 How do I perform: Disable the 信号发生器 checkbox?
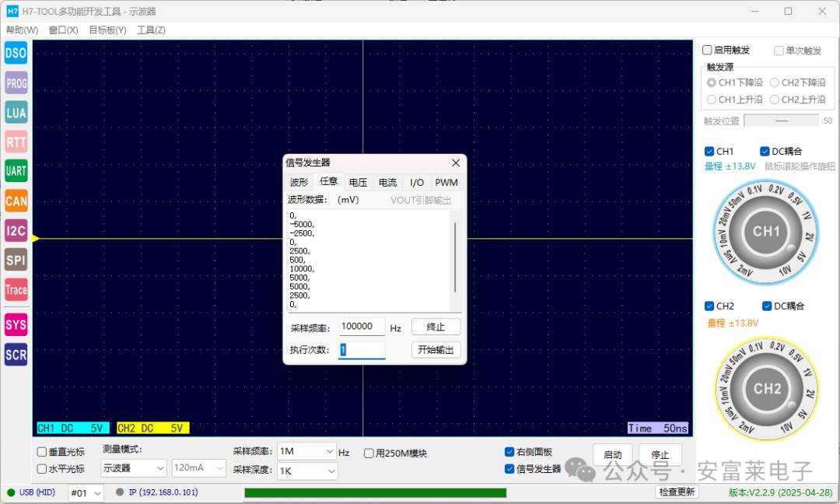[x=509, y=468]
